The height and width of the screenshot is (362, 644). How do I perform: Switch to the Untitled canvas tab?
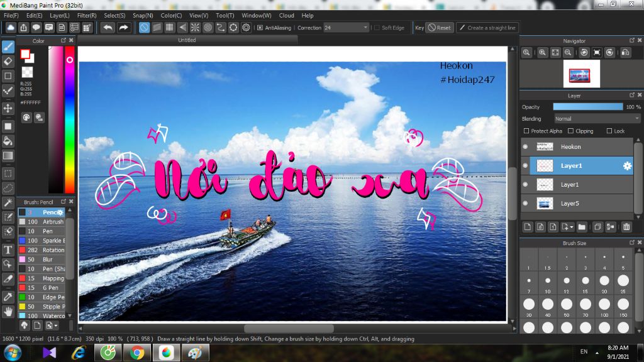pos(187,40)
